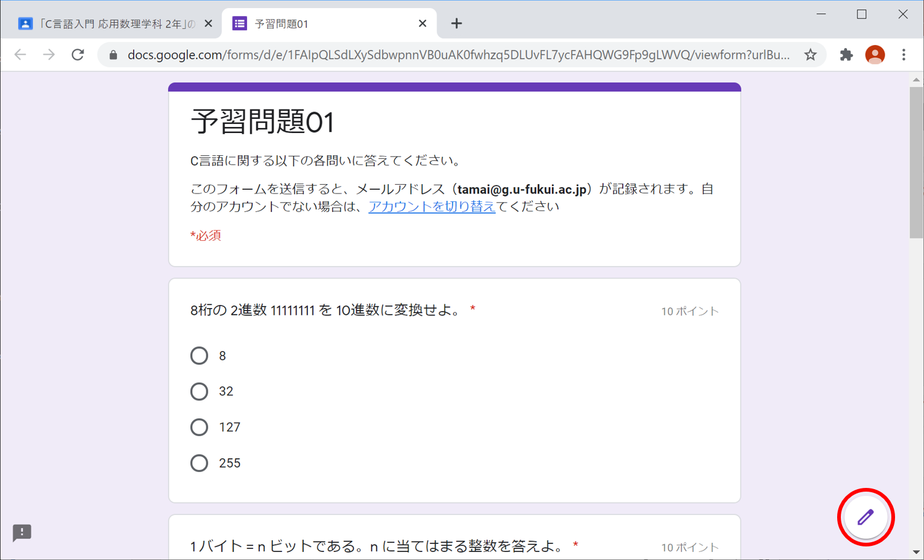The image size is (924, 560).
Task: View site info via lock icon
Action: click(x=113, y=55)
